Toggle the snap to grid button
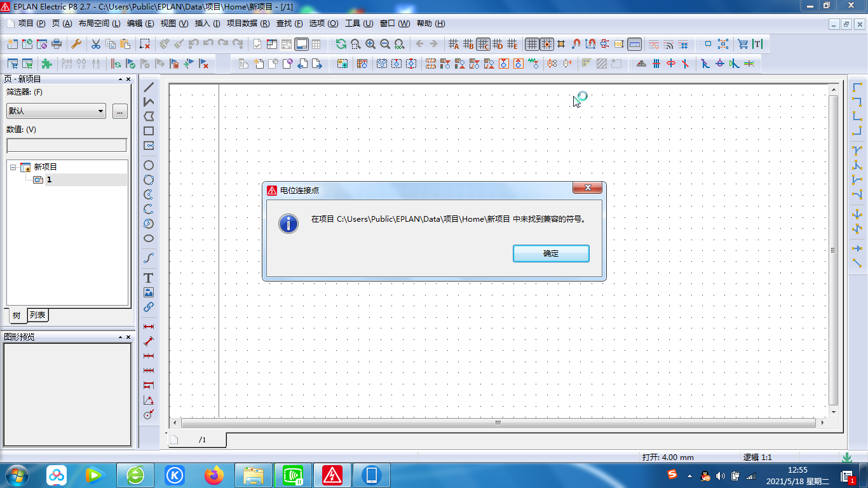 click(x=546, y=44)
